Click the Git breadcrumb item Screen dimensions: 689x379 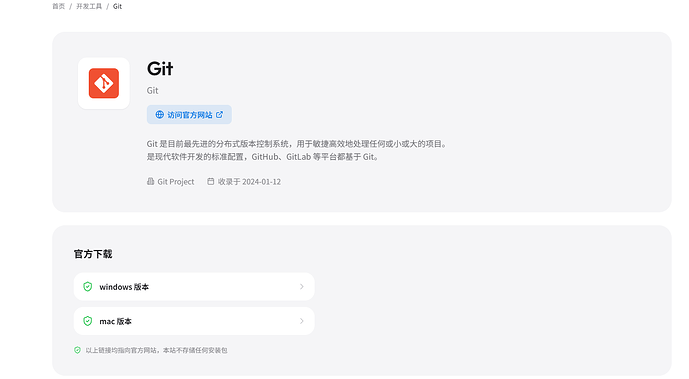tap(117, 6)
